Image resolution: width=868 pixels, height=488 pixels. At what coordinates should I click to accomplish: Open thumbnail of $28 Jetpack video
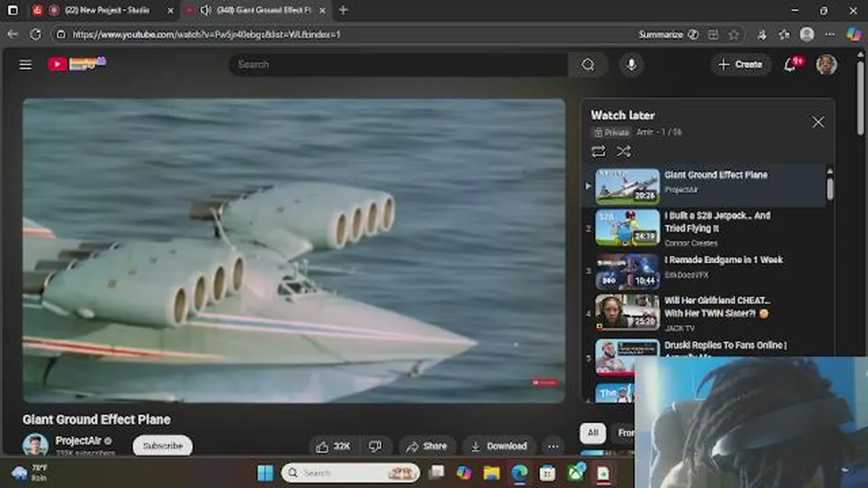[x=627, y=227]
